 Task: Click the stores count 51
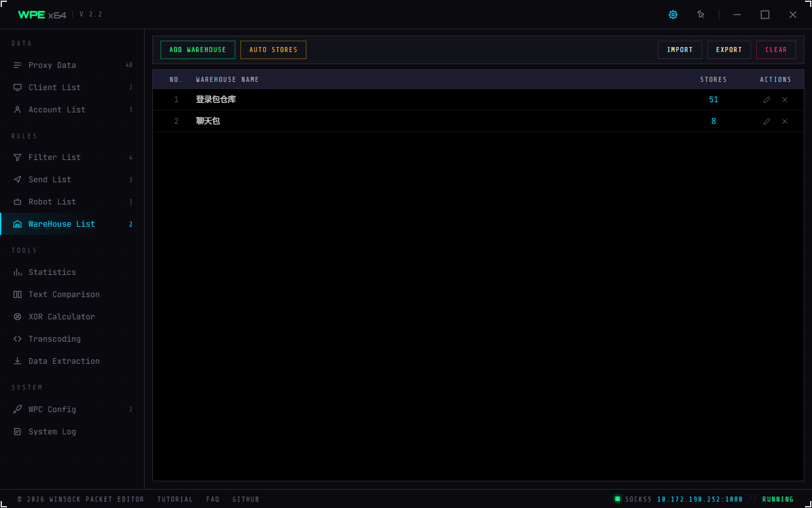point(714,100)
